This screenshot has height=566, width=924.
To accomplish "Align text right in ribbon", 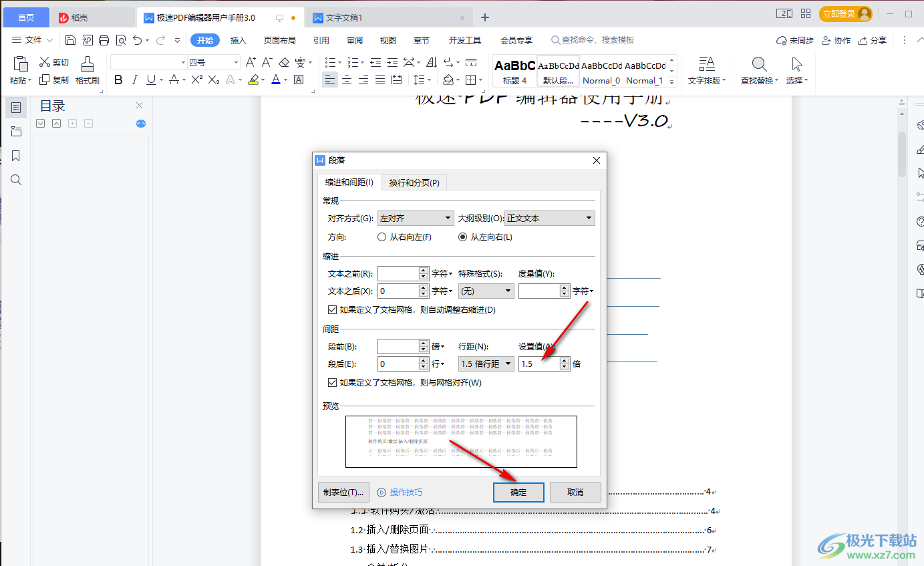I will [x=363, y=80].
